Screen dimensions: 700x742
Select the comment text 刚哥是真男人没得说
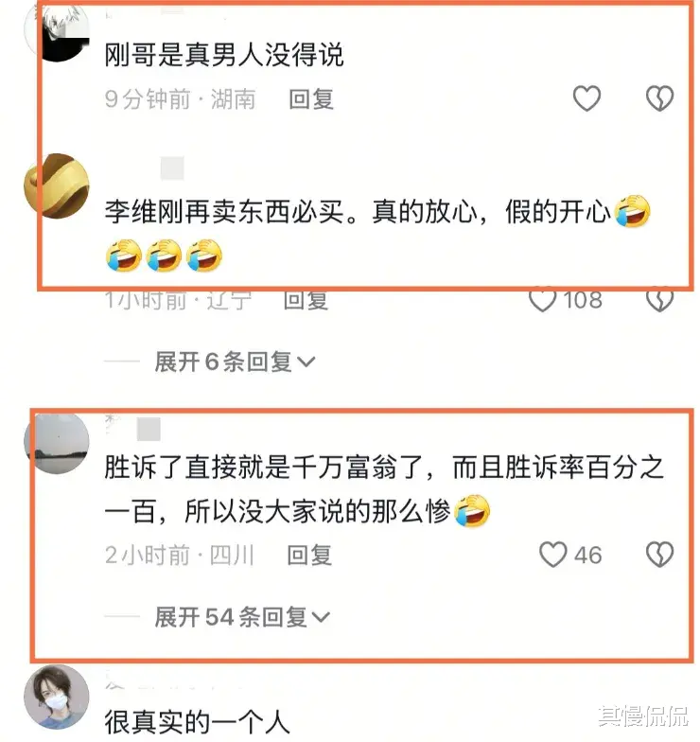click(x=223, y=55)
